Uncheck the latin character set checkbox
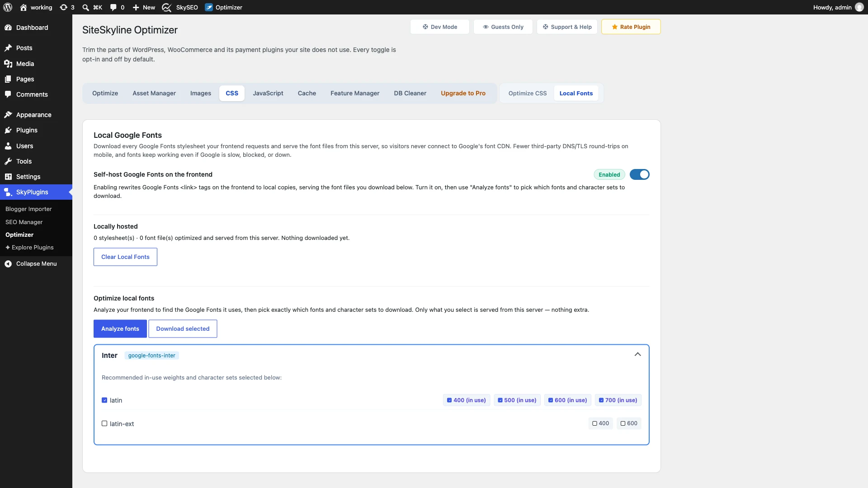 point(104,400)
